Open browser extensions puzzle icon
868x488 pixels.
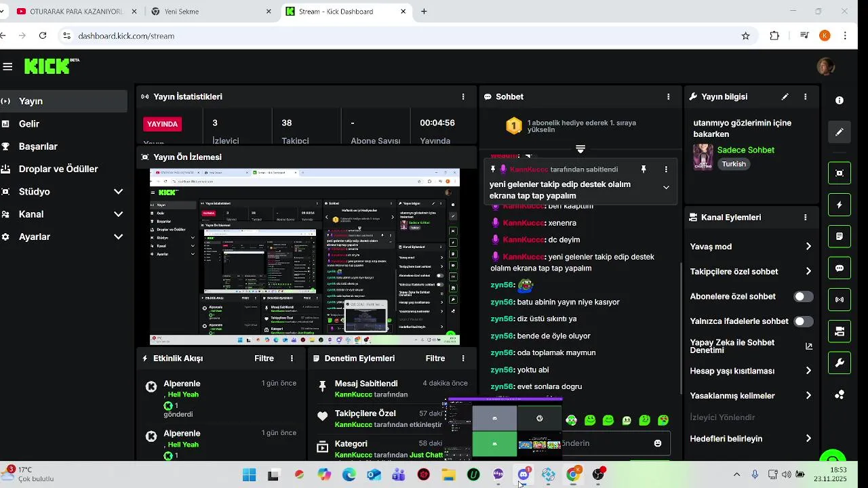(x=774, y=36)
